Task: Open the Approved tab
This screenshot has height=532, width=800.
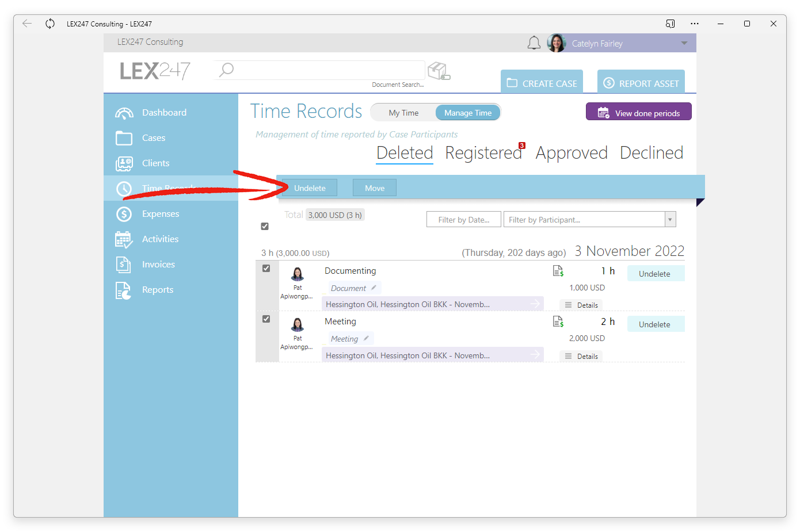Action: click(572, 153)
